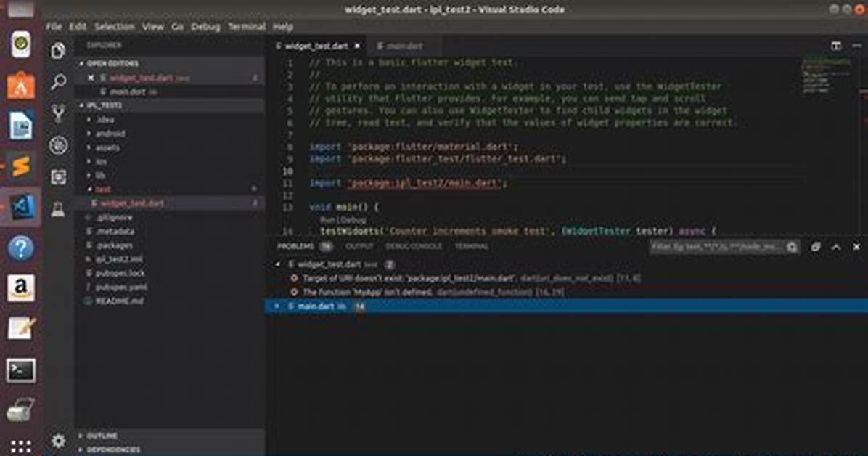This screenshot has width=868, height=456.
Task: Launch Sublime Text from the dock
Action: point(20,166)
